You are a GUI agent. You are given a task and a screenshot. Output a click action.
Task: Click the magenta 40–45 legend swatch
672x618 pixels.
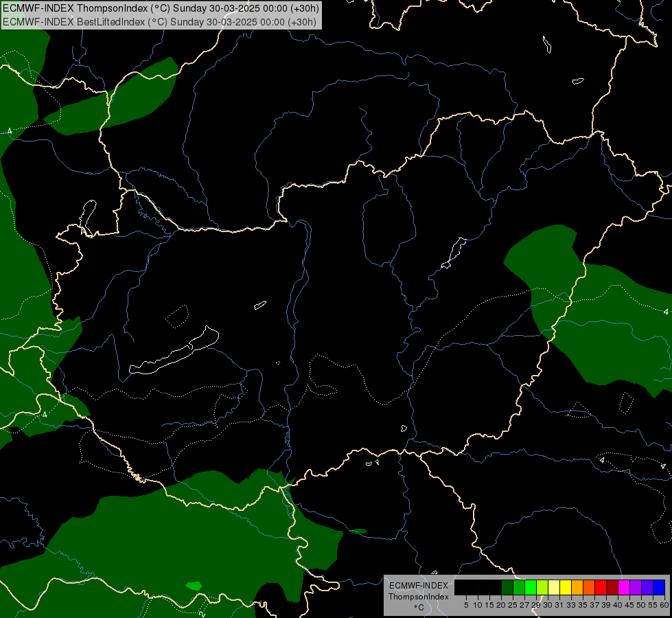[624, 587]
